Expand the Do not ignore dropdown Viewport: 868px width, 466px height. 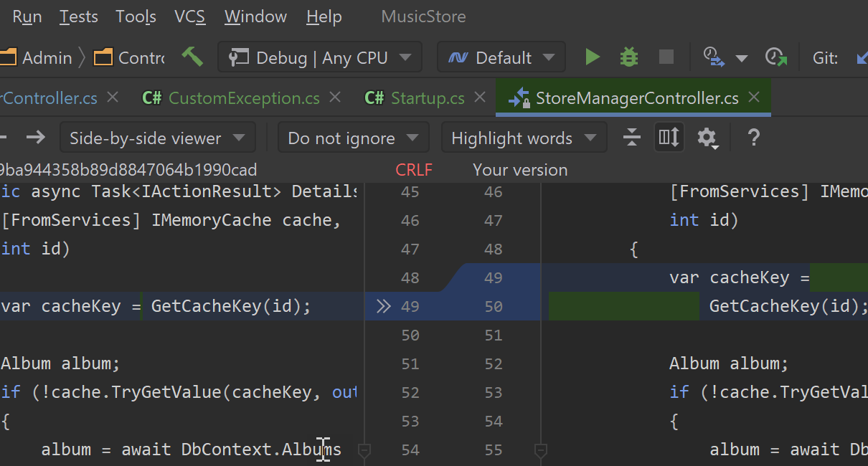(x=353, y=138)
